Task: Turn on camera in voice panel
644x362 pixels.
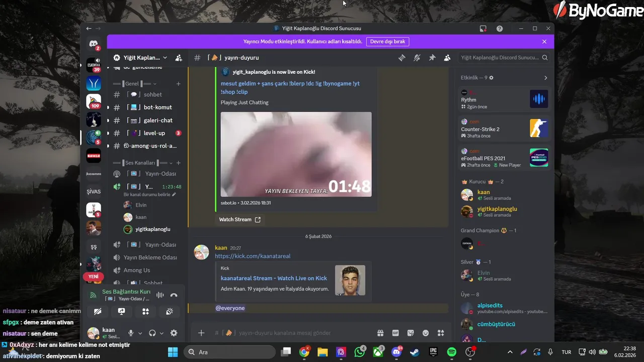Action: click(x=98, y=312)
